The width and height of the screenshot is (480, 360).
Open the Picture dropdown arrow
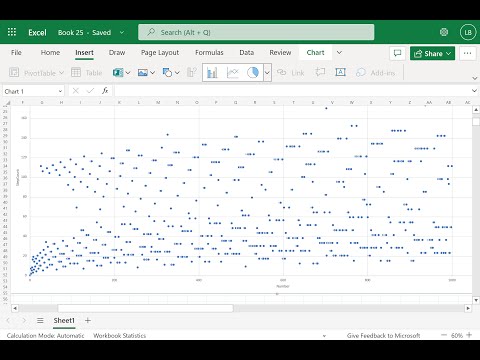tap(153, 73)
